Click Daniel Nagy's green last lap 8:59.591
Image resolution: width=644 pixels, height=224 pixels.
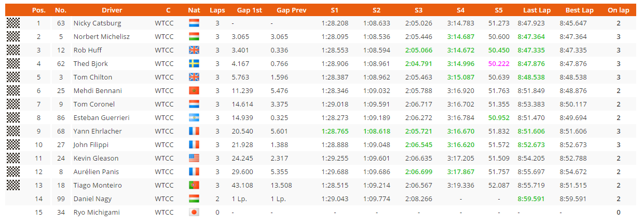pyautogui.click(x=531, y=199)
